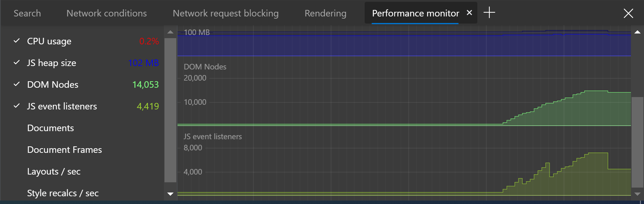Click the 102 MB JS heap size value
Viewport: 644px width, 204px height.
(x=144, y=63)
